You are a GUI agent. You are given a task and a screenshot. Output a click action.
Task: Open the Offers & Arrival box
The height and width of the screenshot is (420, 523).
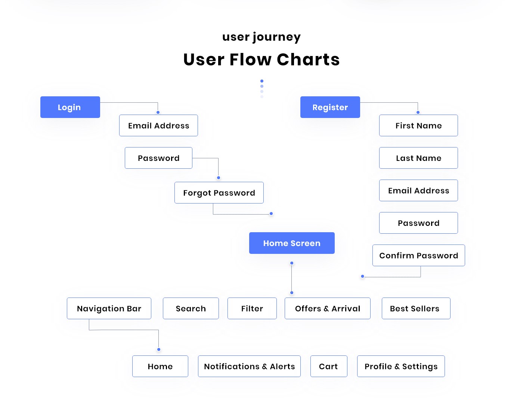(x=327, y=308)
